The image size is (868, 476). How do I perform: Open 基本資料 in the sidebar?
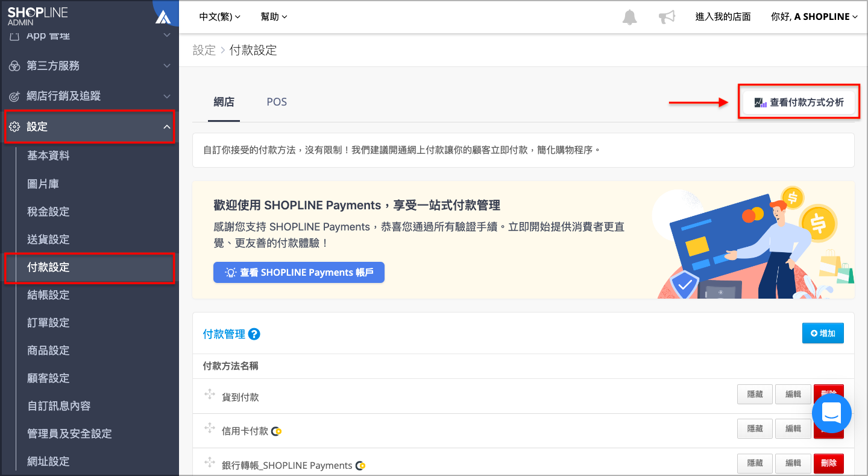click(x=48, y=156)
